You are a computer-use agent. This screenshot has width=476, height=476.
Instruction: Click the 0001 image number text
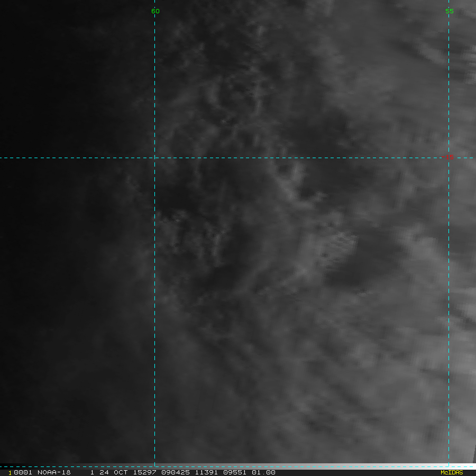tap(23, 472)
